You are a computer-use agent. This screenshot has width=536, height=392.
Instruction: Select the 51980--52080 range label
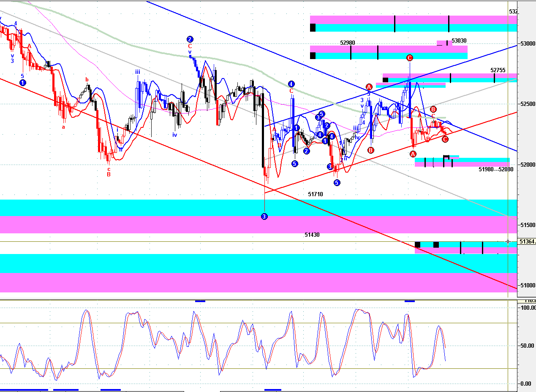pyautogui.click(x=496, y=169)
